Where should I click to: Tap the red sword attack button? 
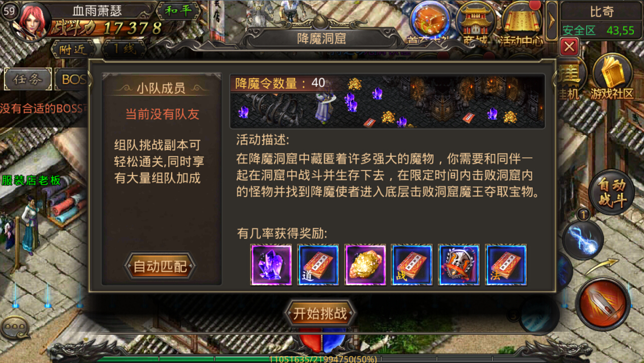(603, 304)
